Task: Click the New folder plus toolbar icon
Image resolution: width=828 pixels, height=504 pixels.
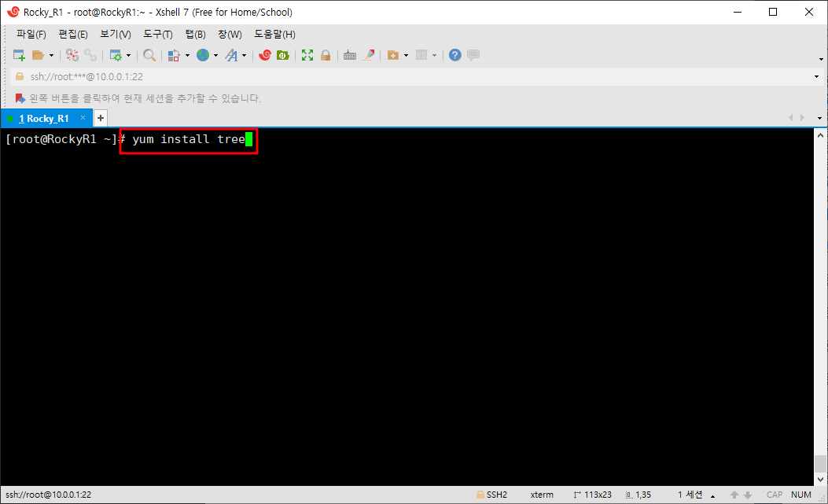Action: point(393,55)
